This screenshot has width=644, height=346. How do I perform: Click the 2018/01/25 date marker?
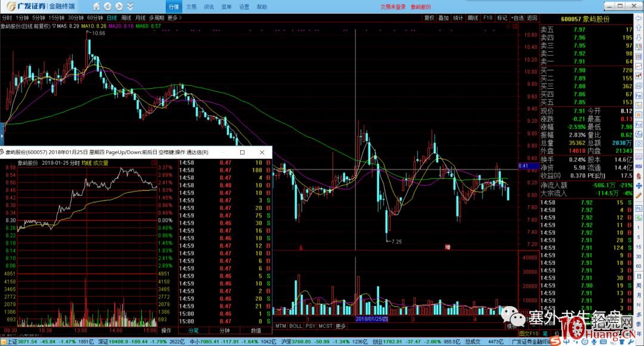371,319
